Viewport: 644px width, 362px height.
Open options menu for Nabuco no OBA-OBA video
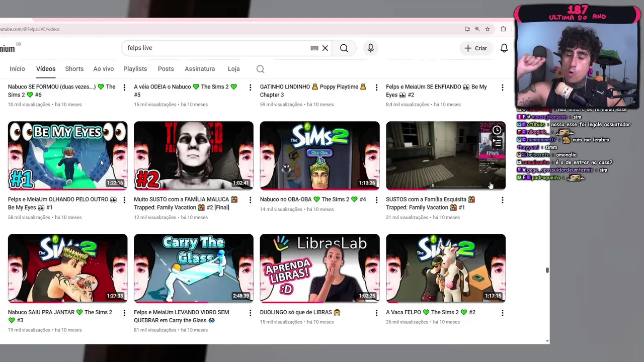(376, 200)
